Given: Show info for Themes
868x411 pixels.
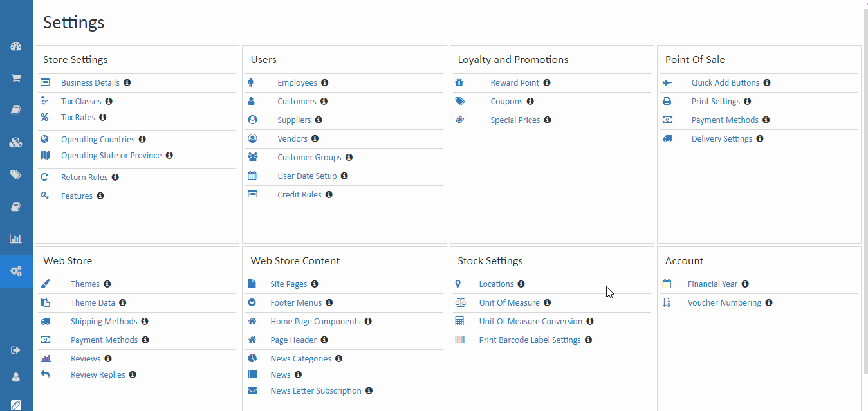Looking at the screenshot, I should coord(107,284).
